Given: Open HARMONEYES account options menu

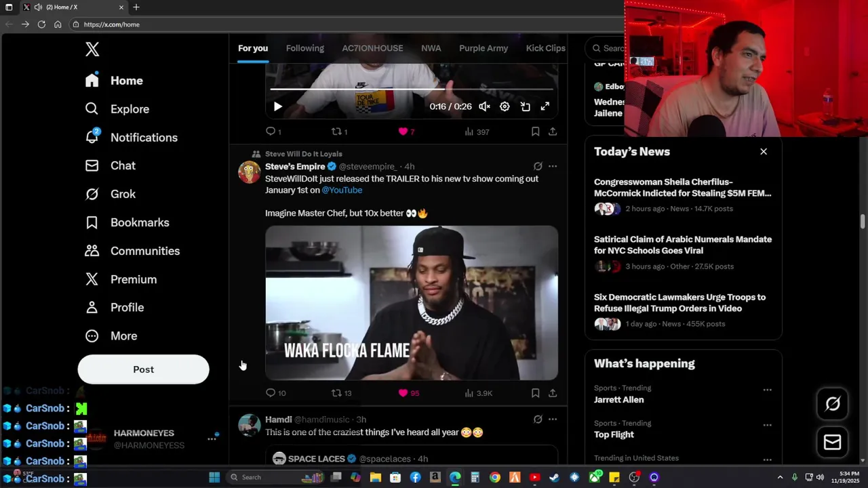Looking at the screenshot, I should pos(212,439).
